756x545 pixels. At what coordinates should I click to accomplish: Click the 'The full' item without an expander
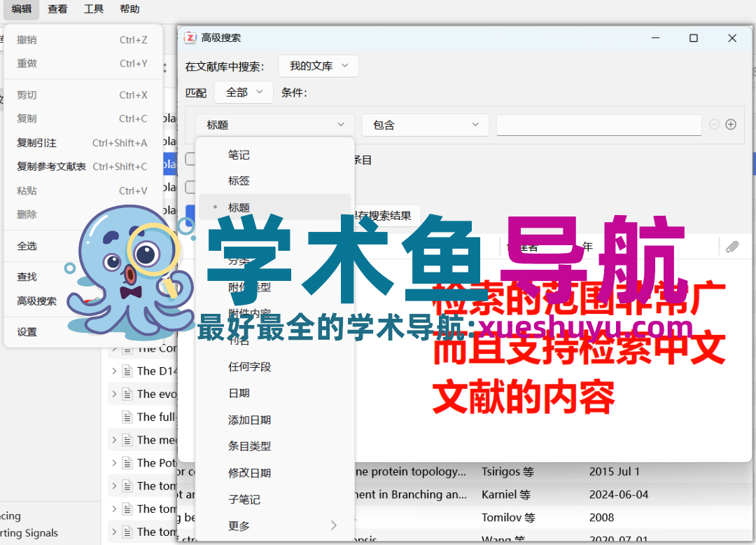156,417
